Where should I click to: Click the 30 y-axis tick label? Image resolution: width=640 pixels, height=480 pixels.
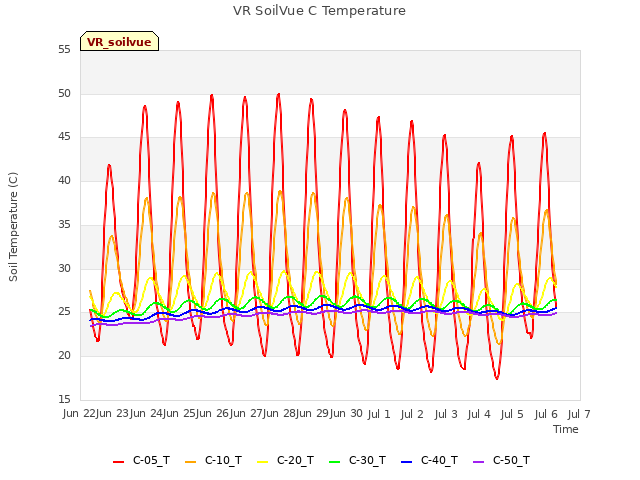click(x=64, y=268)
